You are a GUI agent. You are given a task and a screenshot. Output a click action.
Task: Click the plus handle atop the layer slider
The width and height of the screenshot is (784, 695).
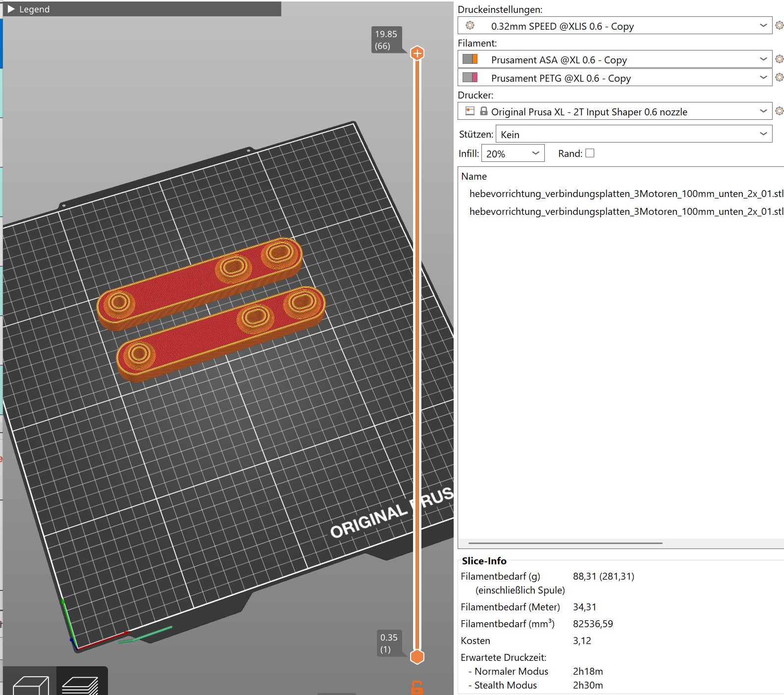[418, 53]
